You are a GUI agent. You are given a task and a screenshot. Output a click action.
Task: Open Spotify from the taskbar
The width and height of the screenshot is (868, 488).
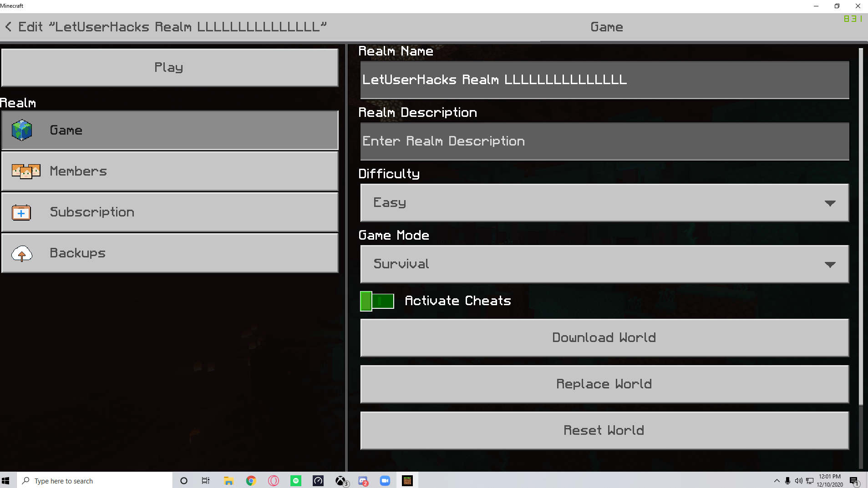296,481
